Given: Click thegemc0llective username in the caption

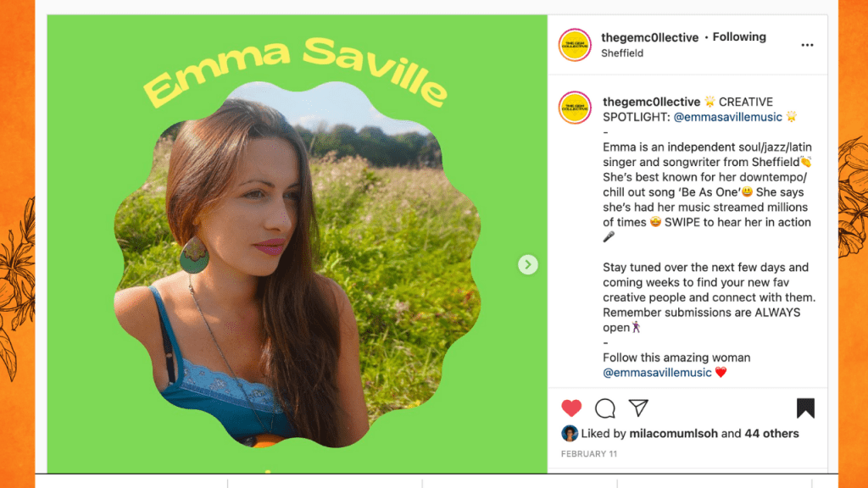Looking at the screenshot, I should point(651,102).
